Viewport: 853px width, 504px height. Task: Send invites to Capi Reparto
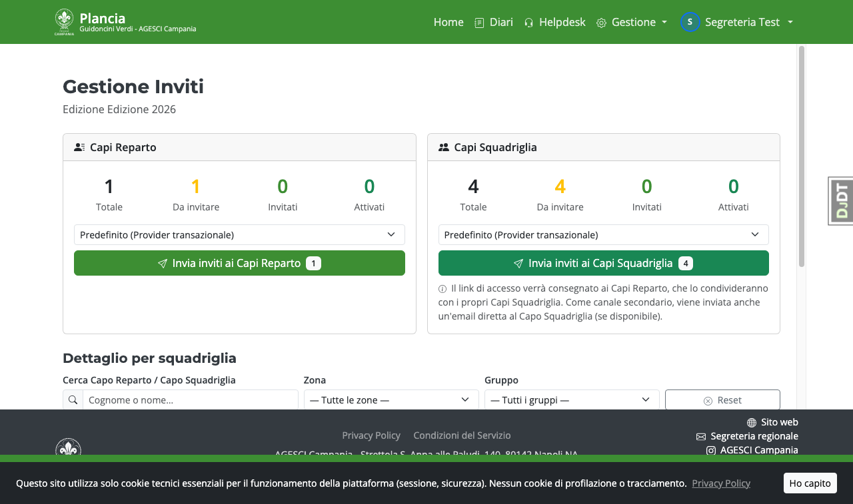[239, 263]
